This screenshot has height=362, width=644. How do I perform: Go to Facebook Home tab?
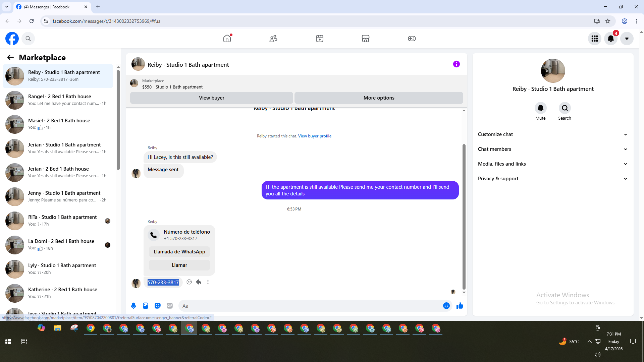[227, 39]
